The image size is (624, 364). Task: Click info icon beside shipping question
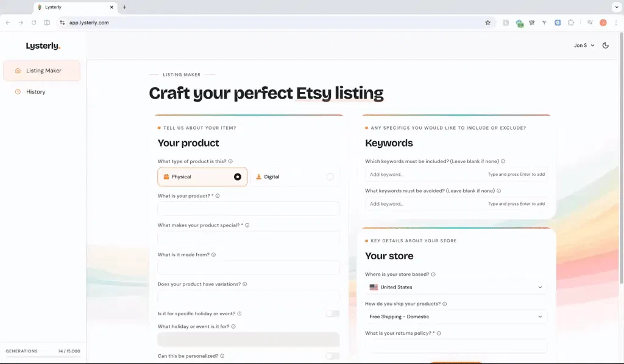click(x=444, y=304)
